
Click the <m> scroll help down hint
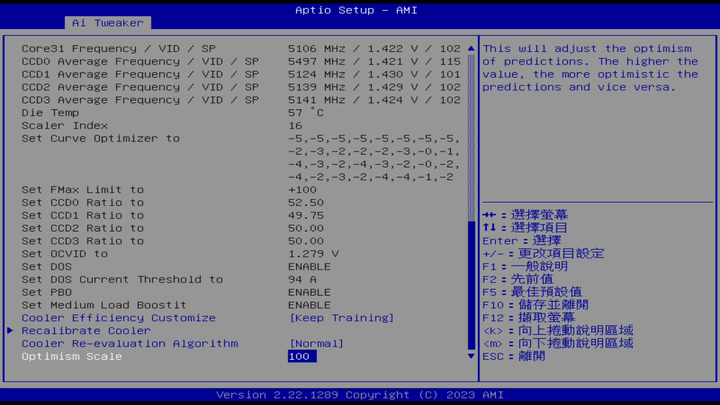(558, 343)
